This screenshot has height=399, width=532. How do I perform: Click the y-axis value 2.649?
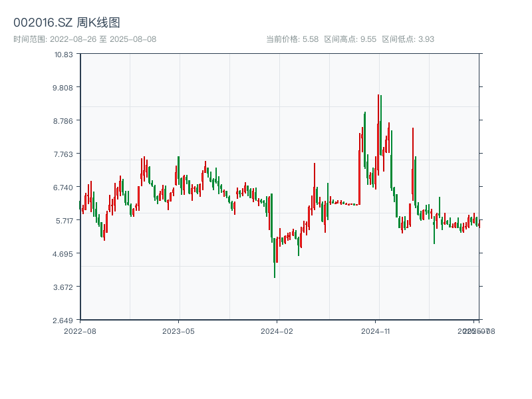pyautogui.click(x=63, y=321)
